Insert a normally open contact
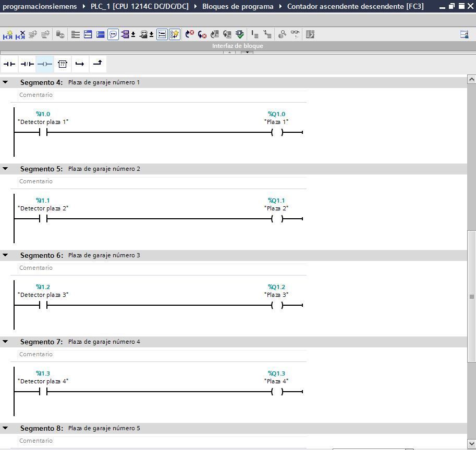This screenshot has width=476, height=450. point(9,64)
